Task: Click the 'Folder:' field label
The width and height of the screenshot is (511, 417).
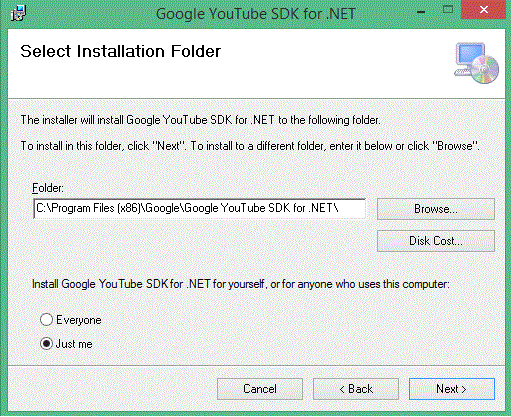Action: [x=48, y=188]
